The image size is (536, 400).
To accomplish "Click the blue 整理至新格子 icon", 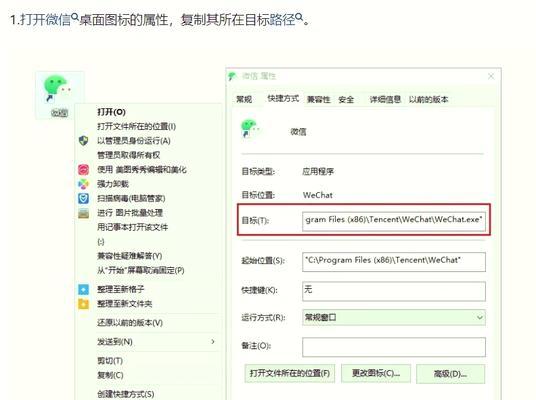I will point(83,289).
